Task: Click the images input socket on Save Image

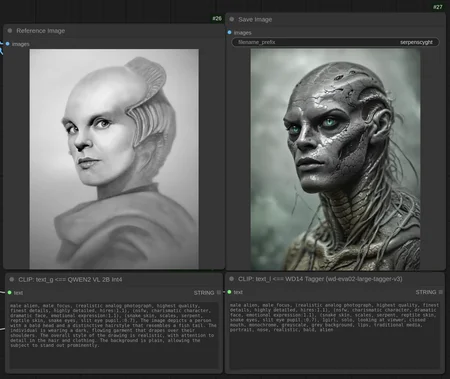Action: (229, 32)
